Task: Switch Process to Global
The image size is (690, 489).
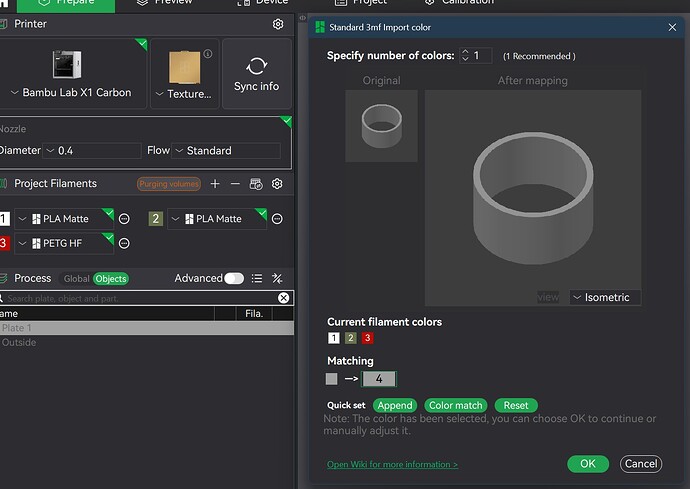Action: coord(76,279)
